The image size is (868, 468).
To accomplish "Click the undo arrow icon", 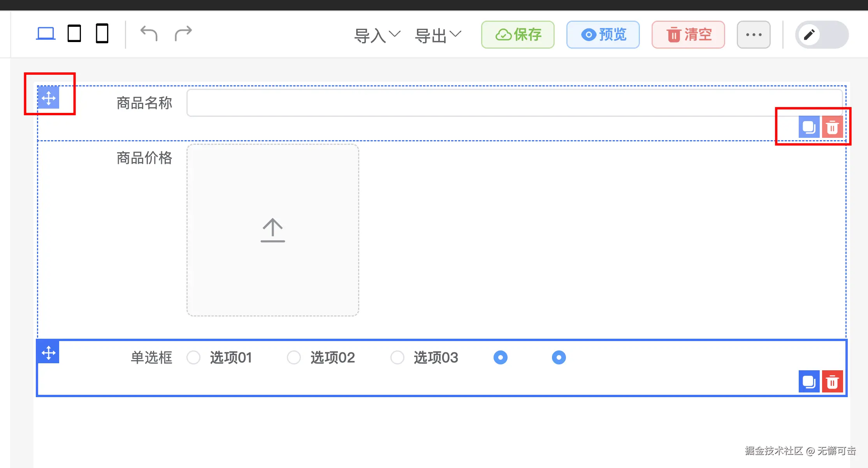I will (x=149, y=34).
